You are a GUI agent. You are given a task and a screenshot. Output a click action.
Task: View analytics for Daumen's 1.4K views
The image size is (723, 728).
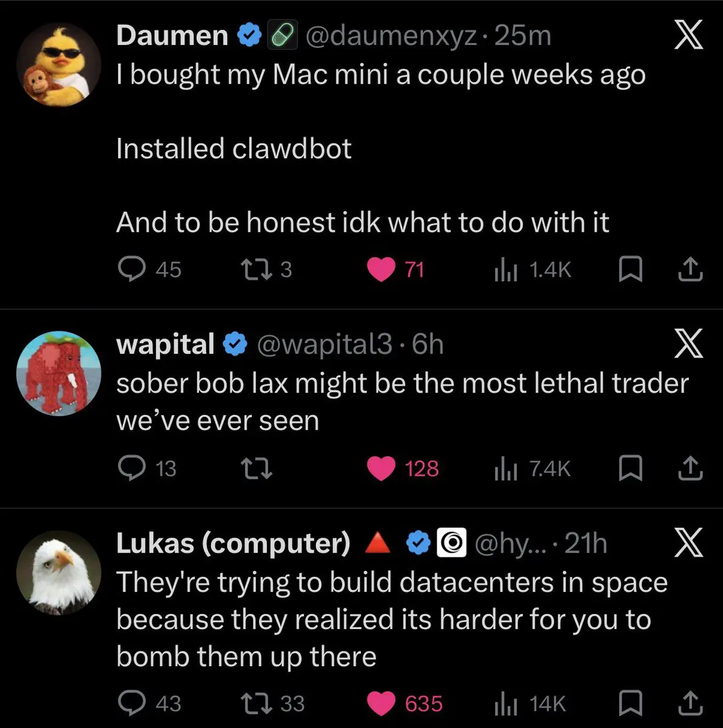coord(532,269)
